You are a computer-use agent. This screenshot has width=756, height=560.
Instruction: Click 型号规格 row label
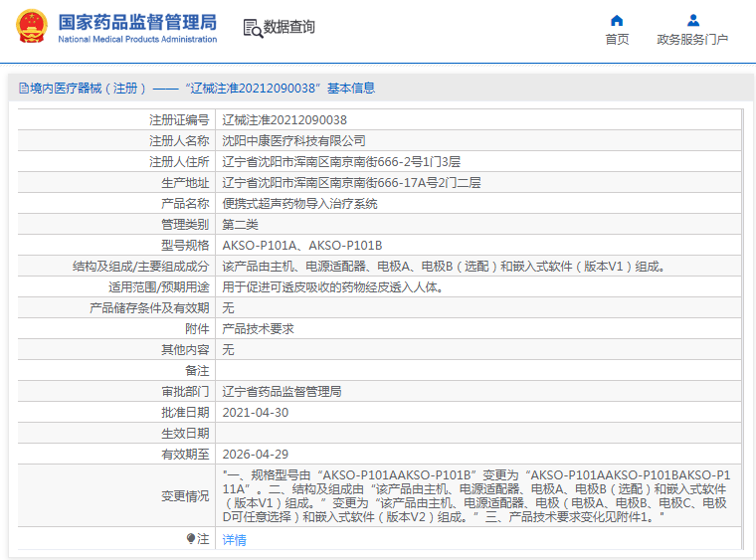(x=185, y=246)
